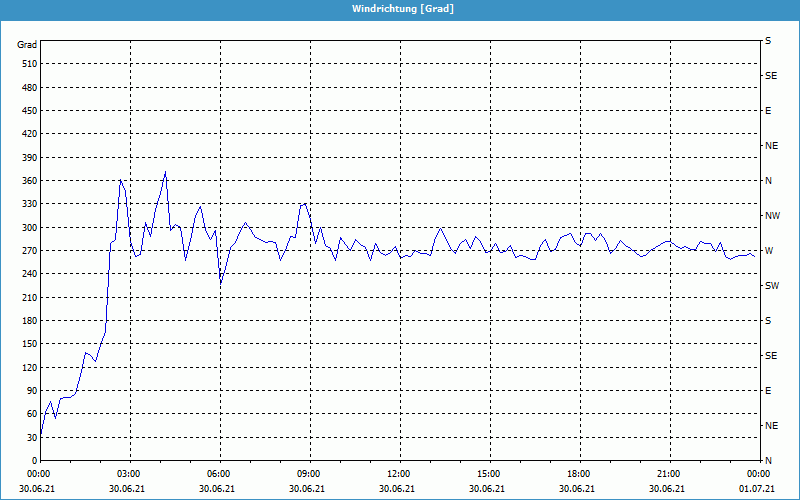800x500 pixels.
Task: Click the blue line's sharp dip at 06:00
Action: pyautogui.click(x=221, y=284)
